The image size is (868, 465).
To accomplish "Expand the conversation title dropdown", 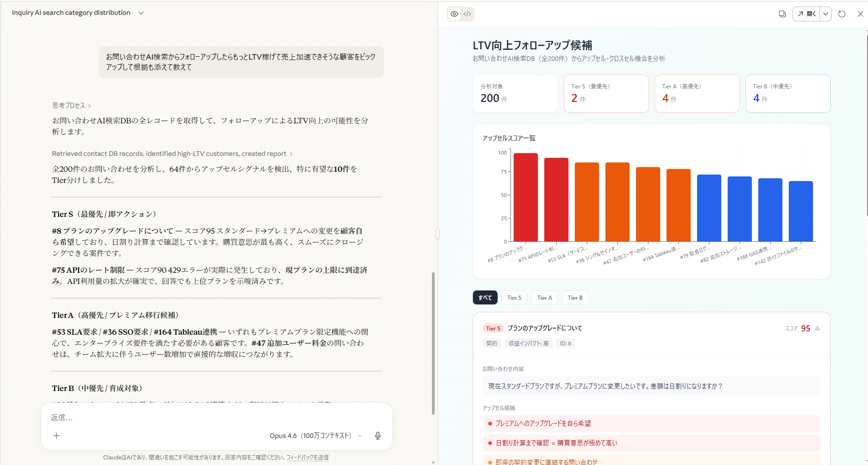I will pyautogui.click(x=141, y=13).
